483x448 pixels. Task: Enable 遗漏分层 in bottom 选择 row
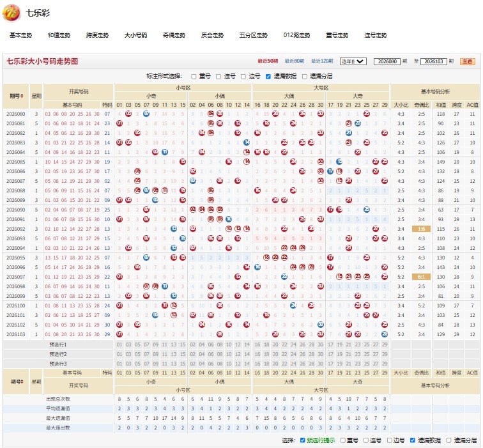click(448, 440)
